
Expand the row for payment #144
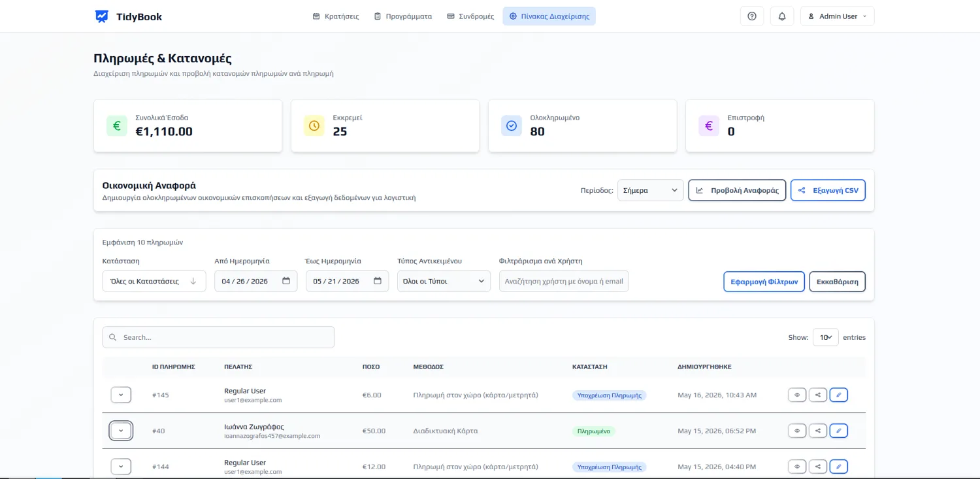pos(121,467)
